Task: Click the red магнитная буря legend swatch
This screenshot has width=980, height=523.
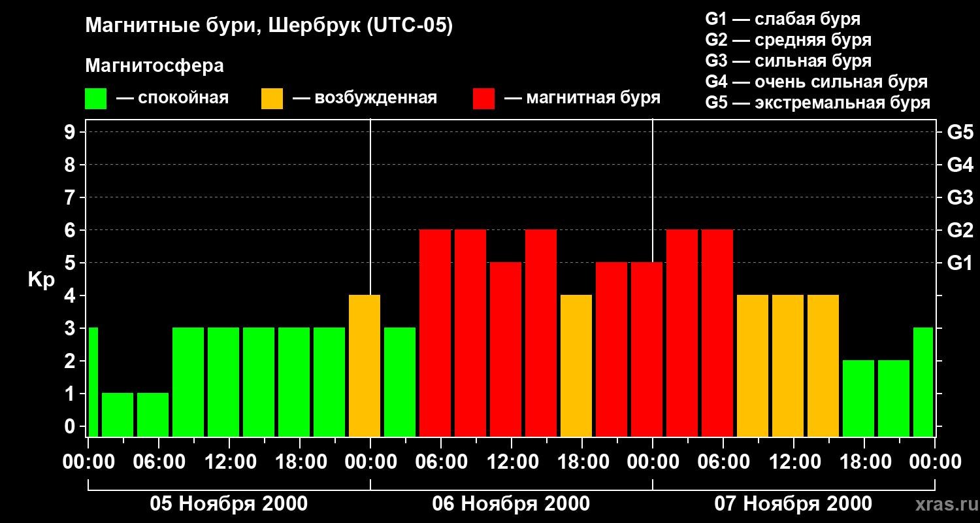Action: (x=483, y=99)
